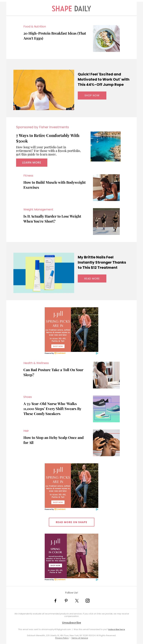Click AdChoices icon on first J.Jill ad

(97, 353)
